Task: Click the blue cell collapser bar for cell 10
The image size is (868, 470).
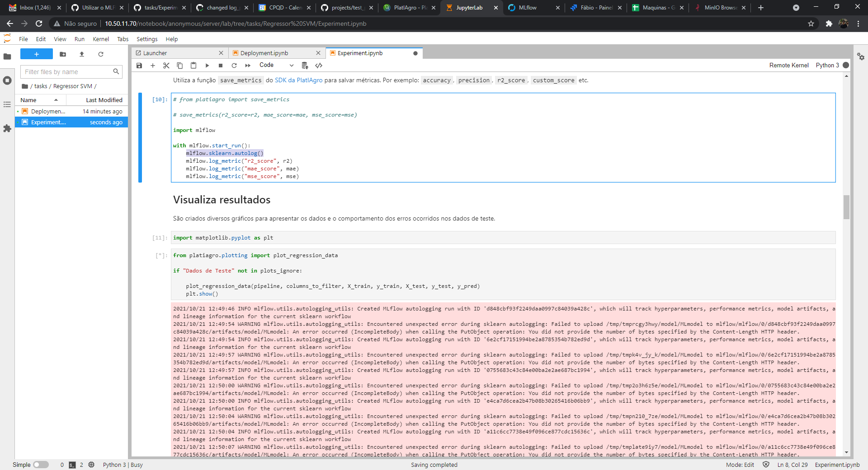Action: (140, 137)
